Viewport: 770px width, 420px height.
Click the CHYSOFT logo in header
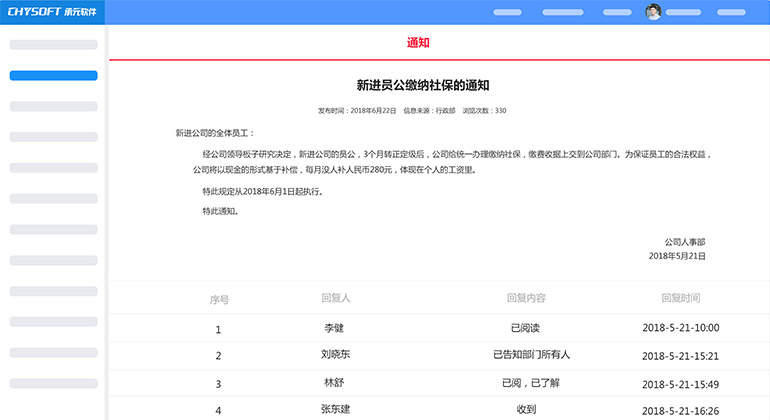pos(52,12)
